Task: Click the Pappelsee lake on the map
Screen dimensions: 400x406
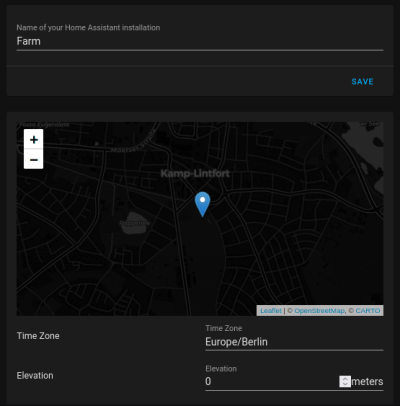Action: [135, 223]
